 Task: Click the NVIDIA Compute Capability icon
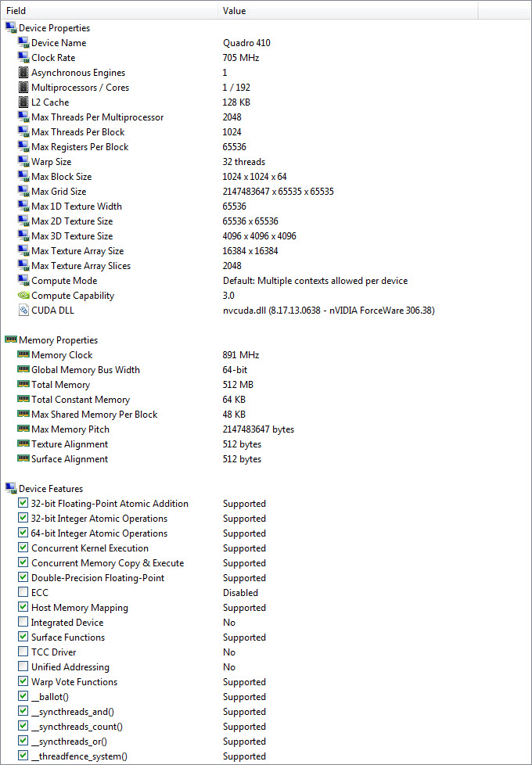[23, 296]
